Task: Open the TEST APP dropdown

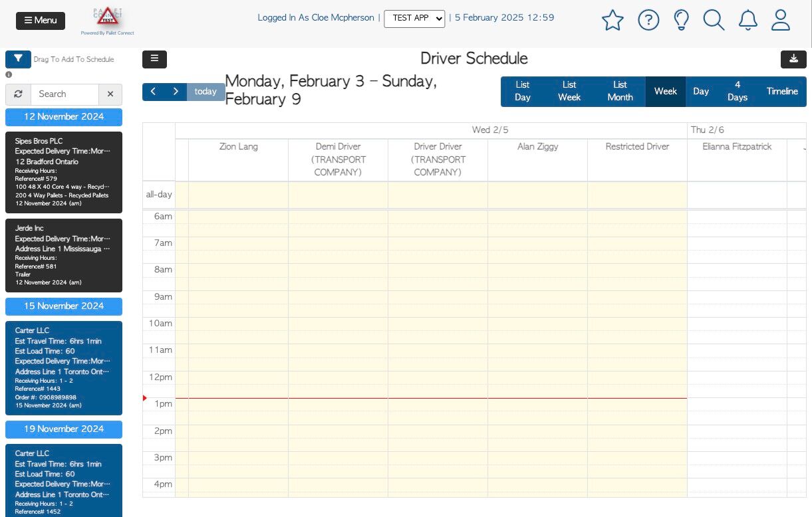Action: pos(414,19)
